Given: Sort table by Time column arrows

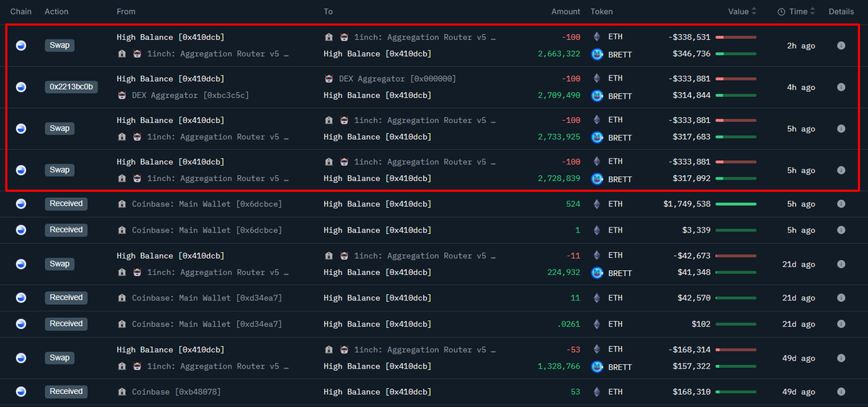Looking at the screenshot, I should click(x=813, y=12).
